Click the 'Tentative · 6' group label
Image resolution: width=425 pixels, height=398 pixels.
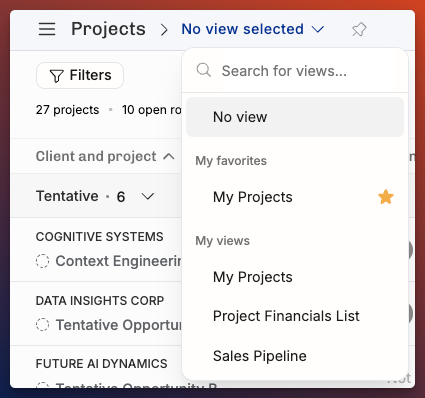[80, 196]
